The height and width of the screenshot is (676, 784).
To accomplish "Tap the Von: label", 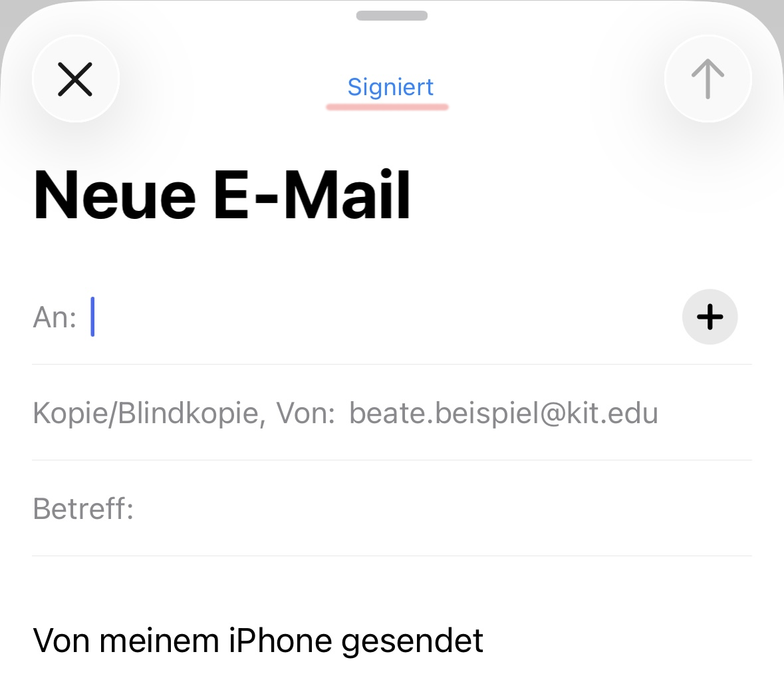I will (x=306, y=413).
